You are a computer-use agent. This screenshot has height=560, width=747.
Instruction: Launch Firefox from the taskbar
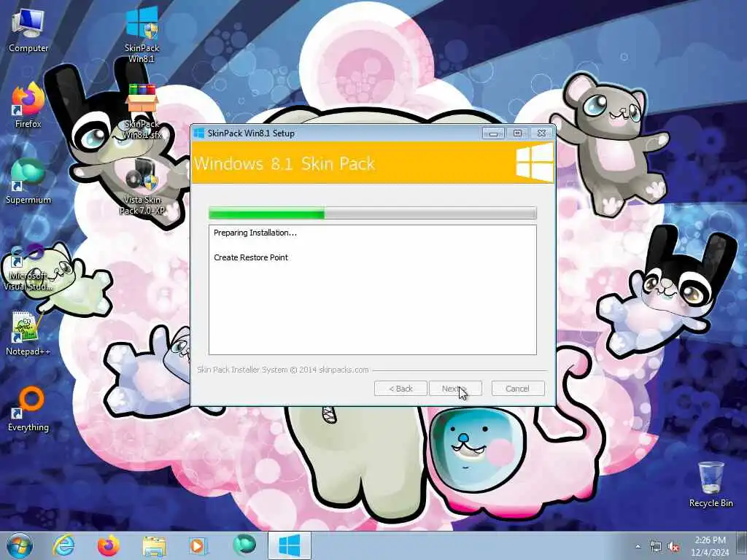108,545
